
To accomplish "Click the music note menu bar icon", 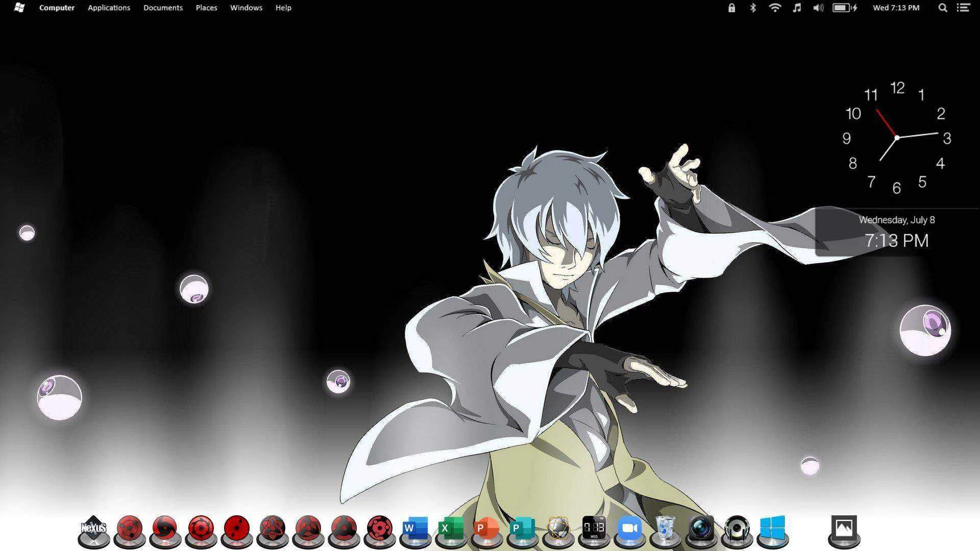I will 797,8.
